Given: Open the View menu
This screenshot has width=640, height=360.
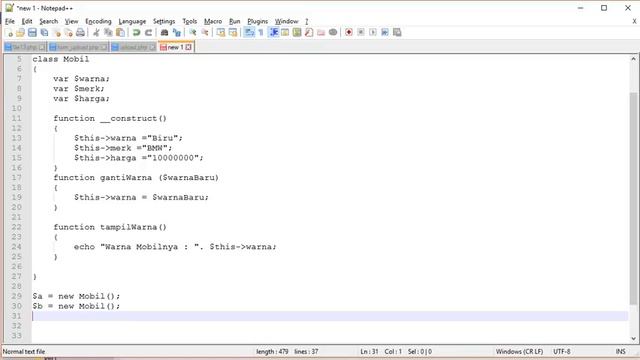Looking at the screenshot, I should coord(71,21).
